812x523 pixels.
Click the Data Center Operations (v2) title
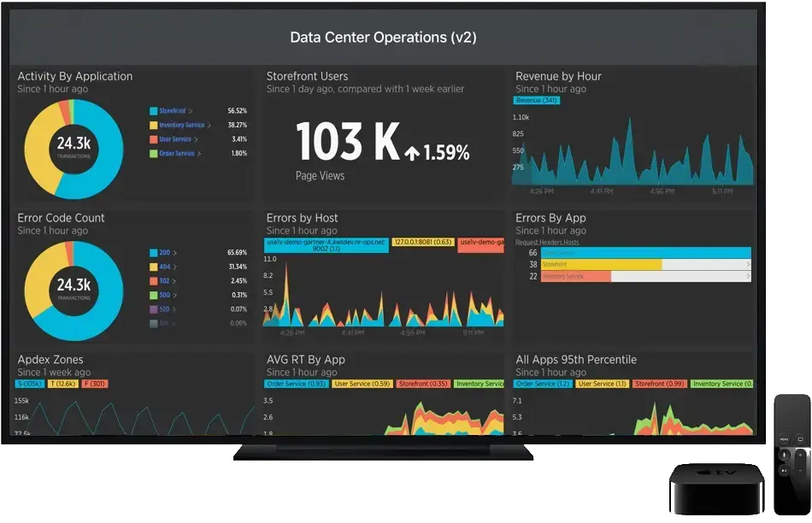click(x=383, y=38)
